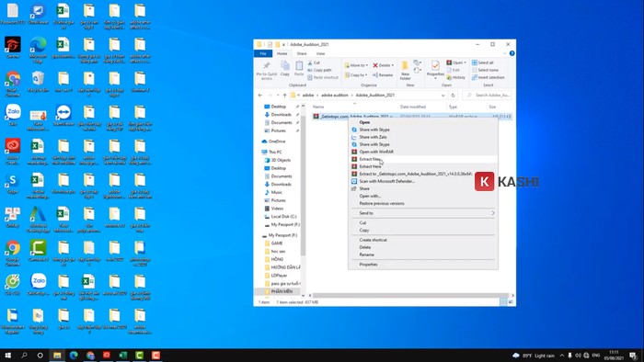Open Excel from the taskbar
This screenshot has height=362, width=644.
tap(122, 355)
